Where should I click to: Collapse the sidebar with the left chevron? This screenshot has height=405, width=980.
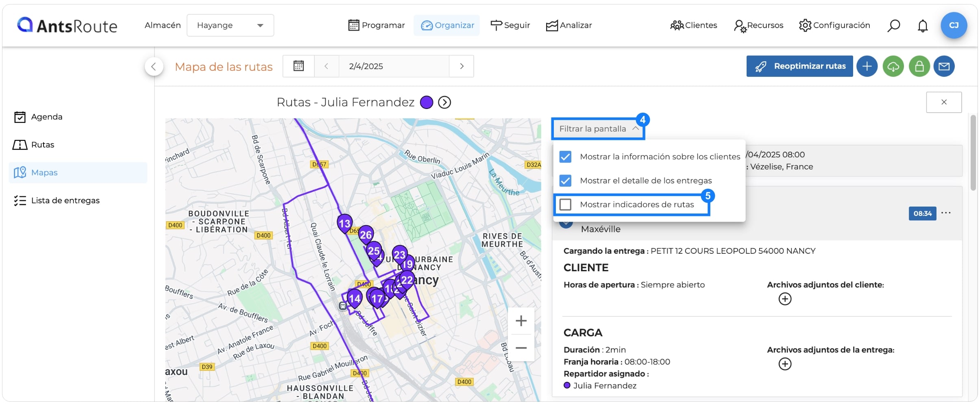154,66
